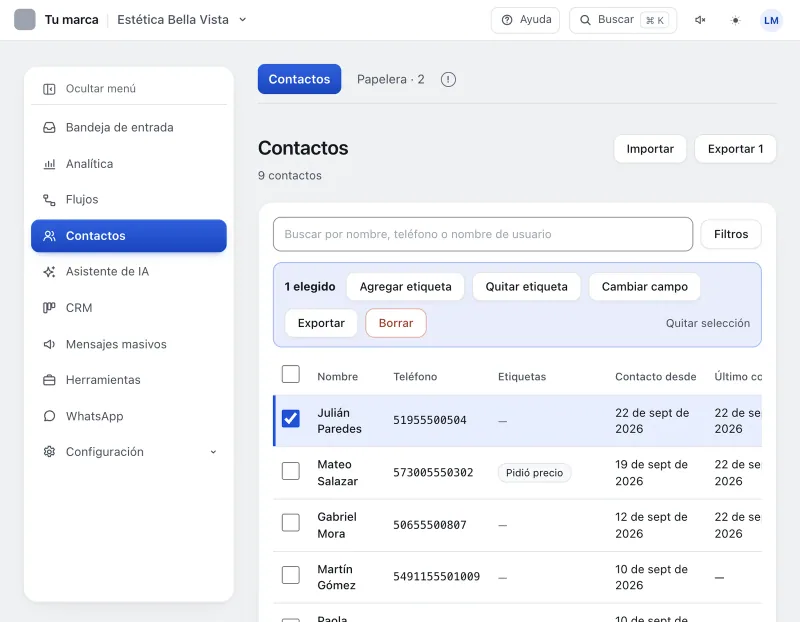Tick the select-all checkbox in table header
The image size is (800, 622).
pos(291,374)
